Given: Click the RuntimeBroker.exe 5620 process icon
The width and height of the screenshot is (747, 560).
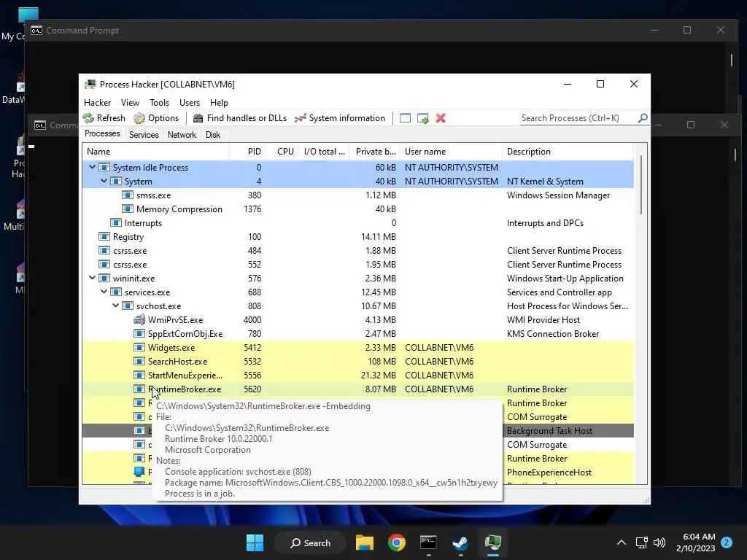Looking at the screenshot, I should 139,389.
